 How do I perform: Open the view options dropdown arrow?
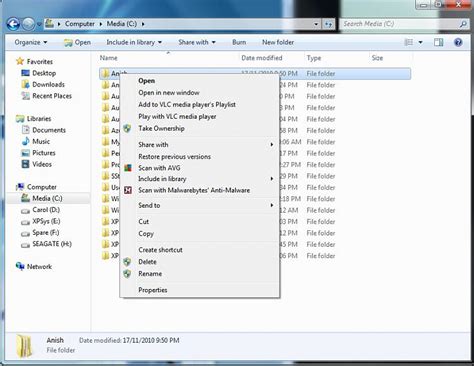click(x=420, y=42)
